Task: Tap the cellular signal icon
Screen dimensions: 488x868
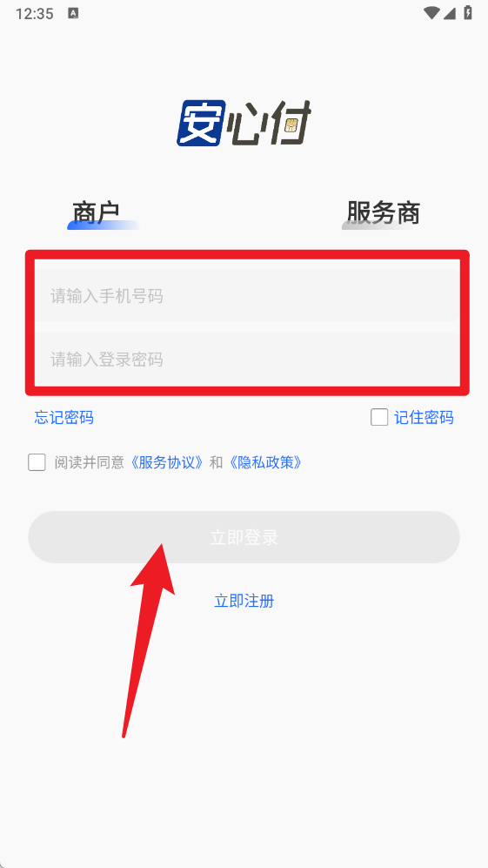Action: click(x=449, y=13)
